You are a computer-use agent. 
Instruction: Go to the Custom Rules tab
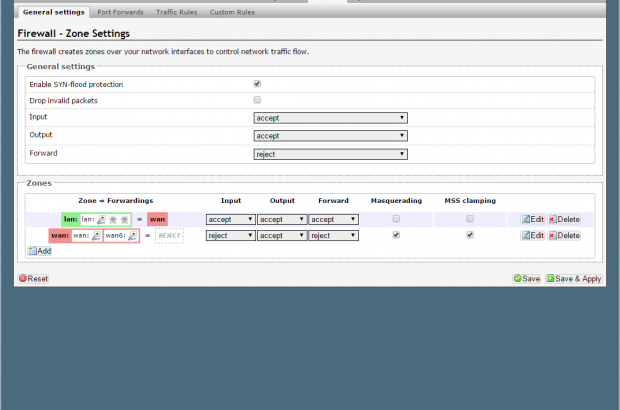(231, 12)
